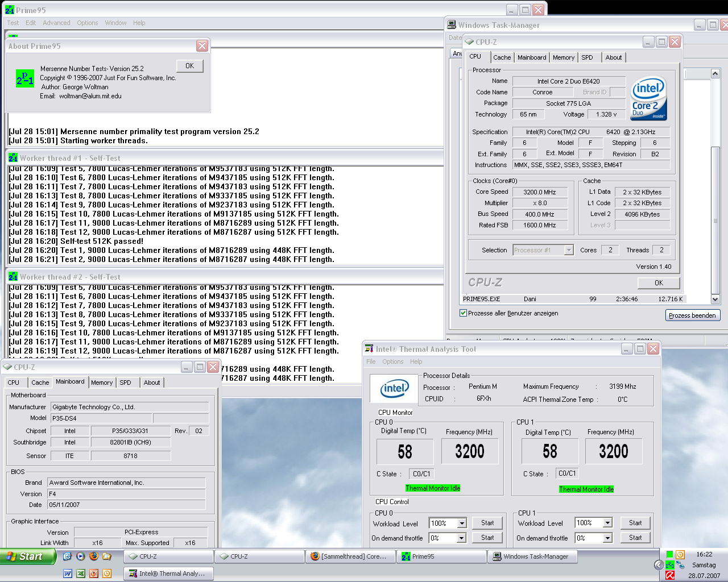Expand hidden tray icons with the arrow
The height and width of the screenshot is (582, 728).
[659, 565]
